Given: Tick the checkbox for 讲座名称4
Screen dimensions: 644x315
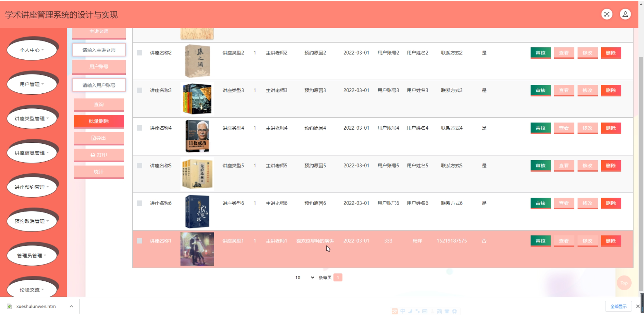Looking at the screenshot, I should 139,128.
